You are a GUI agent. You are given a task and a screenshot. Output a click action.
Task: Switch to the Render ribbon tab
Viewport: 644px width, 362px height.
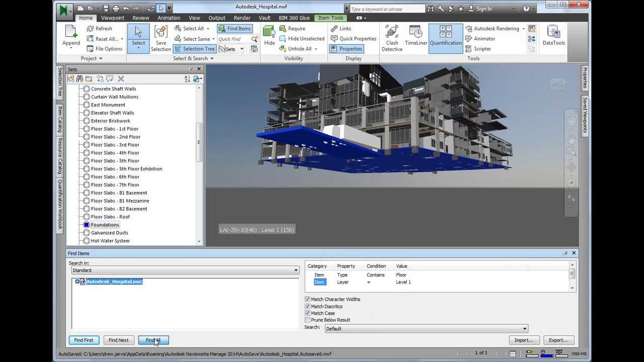pos(242,18)
